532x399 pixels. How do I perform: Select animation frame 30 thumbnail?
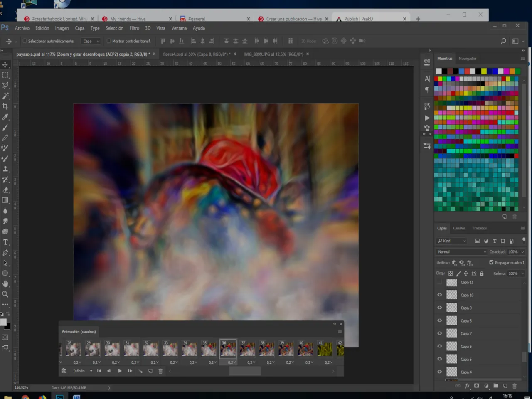coord(112,349)
